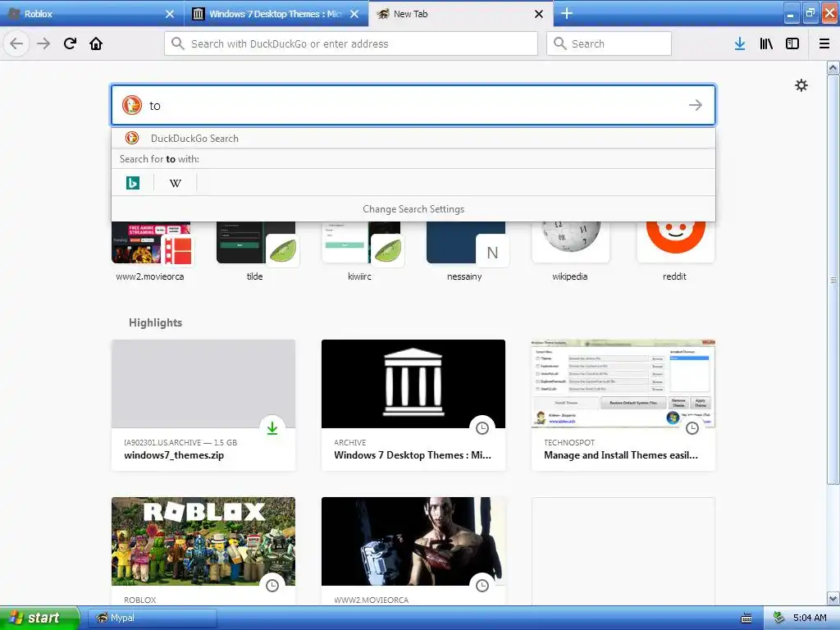The image size is (840, 630).
Task: Click the new tab search field with 'to'
Action: click(413, 105)
